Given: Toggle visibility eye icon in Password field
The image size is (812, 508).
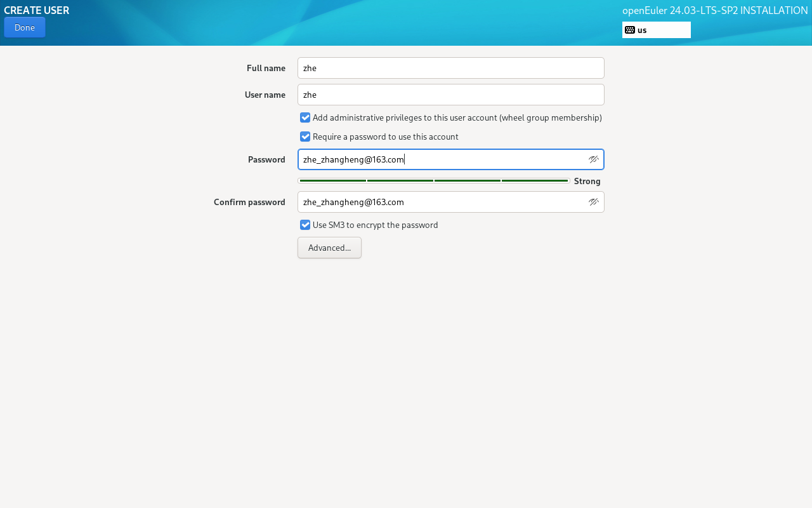Looking at the screenshot, I should pos(593,159).
